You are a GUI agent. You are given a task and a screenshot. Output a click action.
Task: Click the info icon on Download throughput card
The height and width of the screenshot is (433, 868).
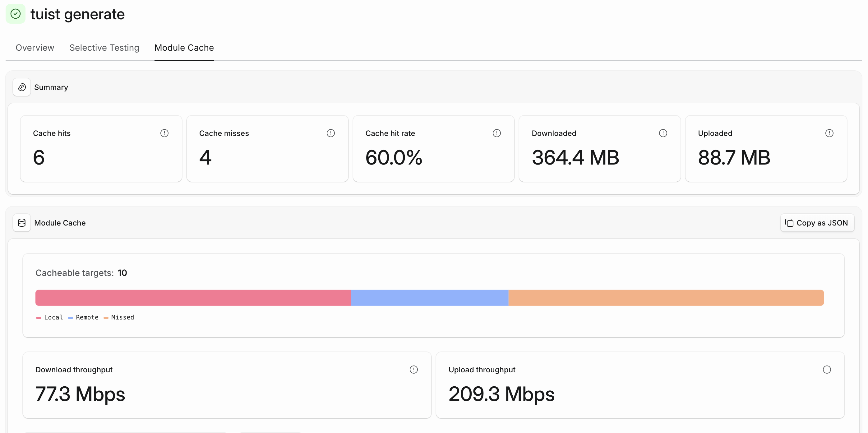(x=413, y=370)
